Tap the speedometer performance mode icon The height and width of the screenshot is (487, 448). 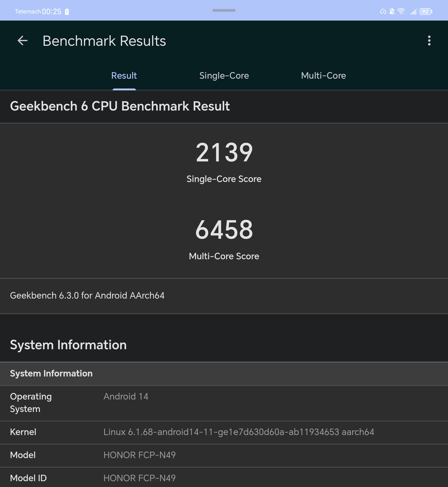(383, 11)
